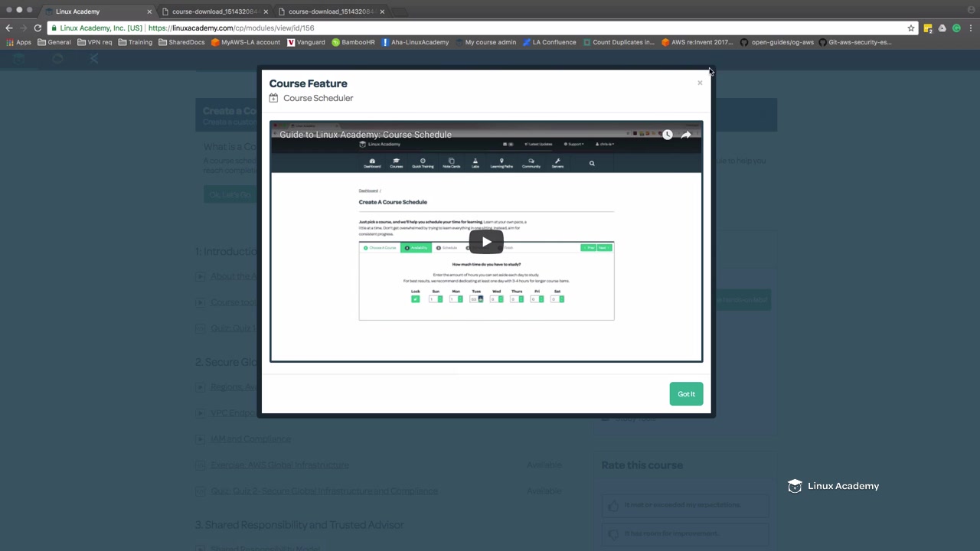
Task: Open the LA Confluence bookmark
Action: [x=549, y=42]
